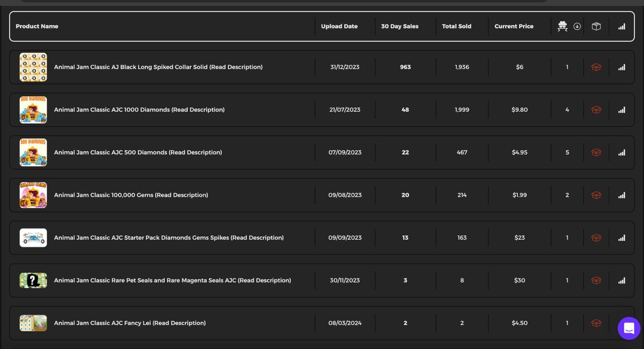Image resolution: width=644 pixels, height=349 pixels.
Task: Open Fancy Lei product thumbnail
Action: pyautogui.click(x=33, y=323)
